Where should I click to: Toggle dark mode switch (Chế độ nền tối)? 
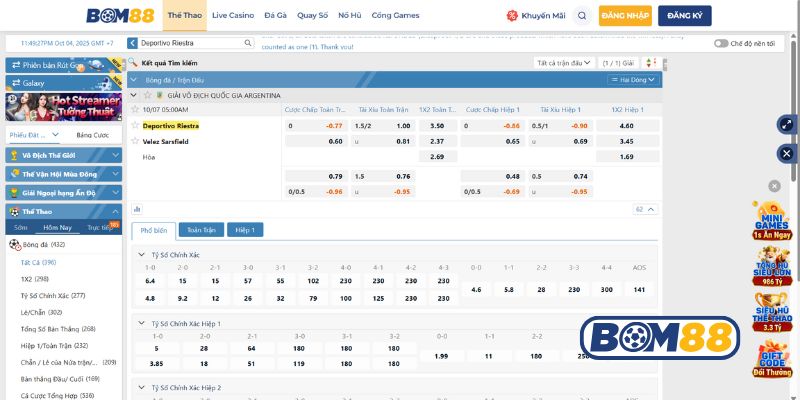coord(721,43)
